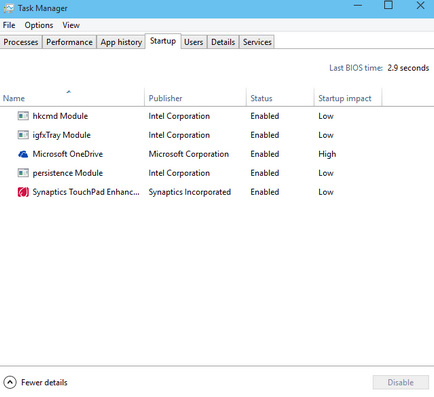Click Synaptics Incorporated publisher cell

pos(190,192)
